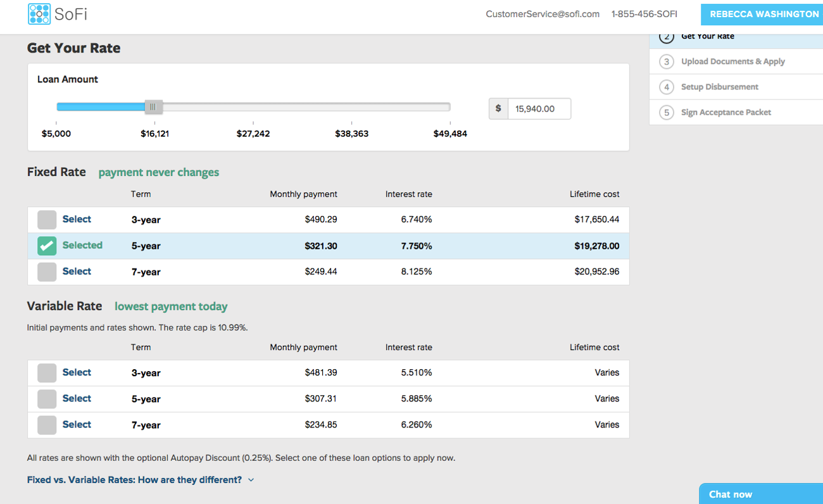Click the dollar sign icon beside amount field

(498, 108)
